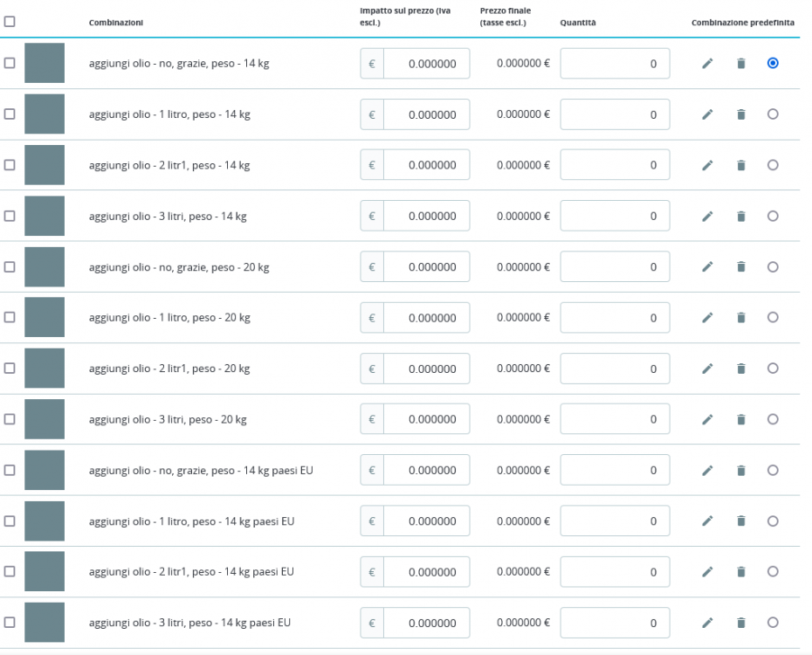Delete the "1 litro, peso - 14 kg" combination
The image size is (812, 655).
(x=740, y=114)
